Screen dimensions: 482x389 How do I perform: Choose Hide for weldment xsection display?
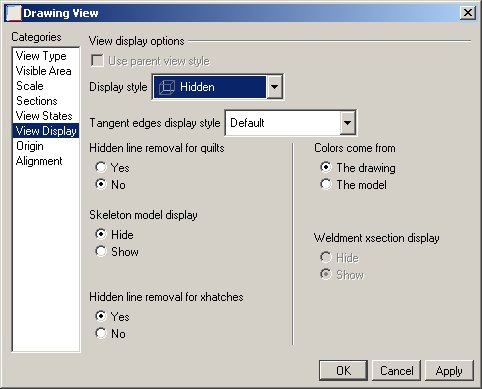point(326,257)
